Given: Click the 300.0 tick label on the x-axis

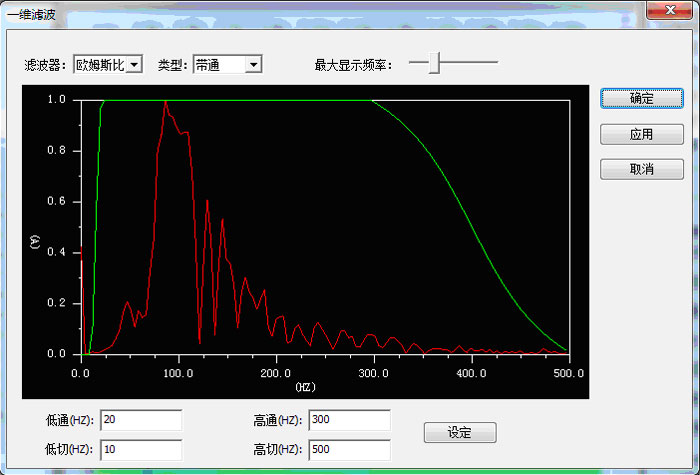Looking at the screenshot, I should pyautogui.click(x=373, y=372).
